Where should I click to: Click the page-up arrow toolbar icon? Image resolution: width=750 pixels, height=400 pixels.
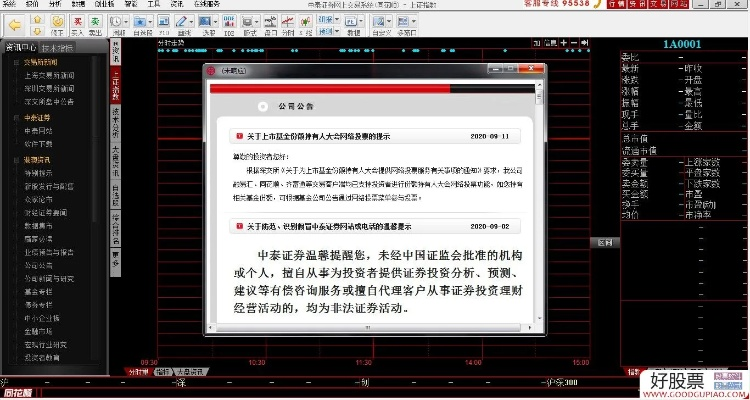tap(37, 19)
